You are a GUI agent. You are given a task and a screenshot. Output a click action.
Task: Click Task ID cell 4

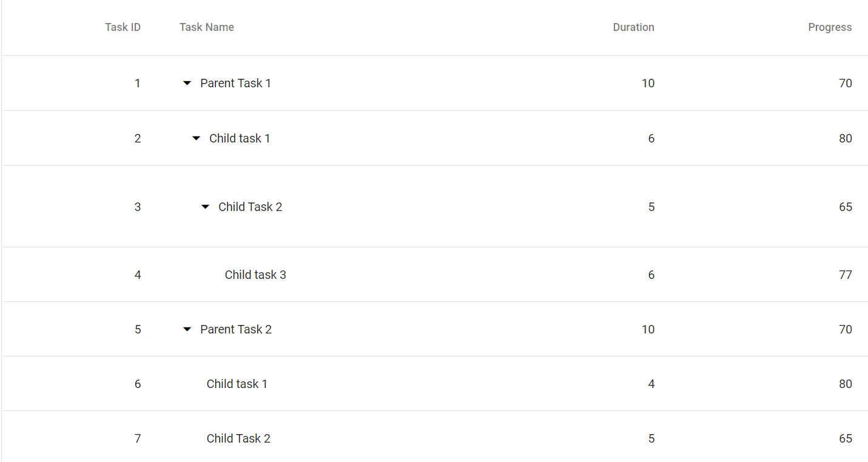tap(138, 275)
